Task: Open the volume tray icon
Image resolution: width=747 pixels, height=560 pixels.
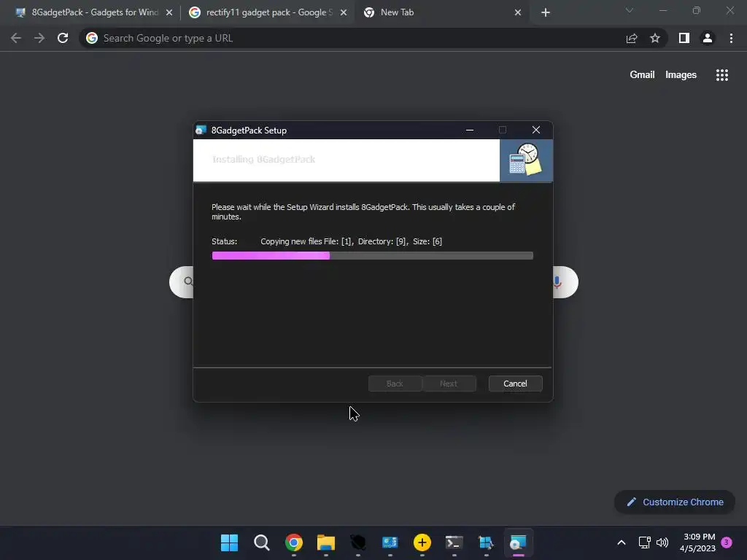Action: click(662, 542)
